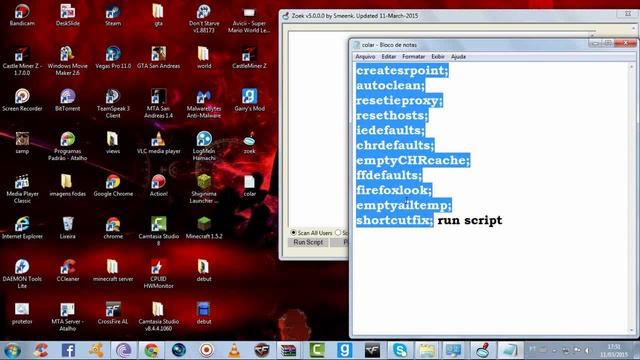Select the protetor desktop icon
The height and width of the screenshot is (360, 640).
pyautogui.click(x=22, y=313)
